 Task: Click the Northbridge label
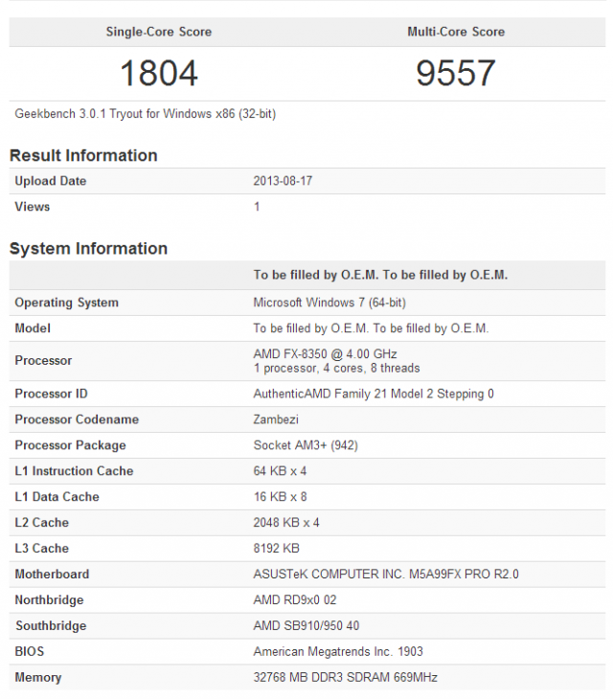click(49, 600)
